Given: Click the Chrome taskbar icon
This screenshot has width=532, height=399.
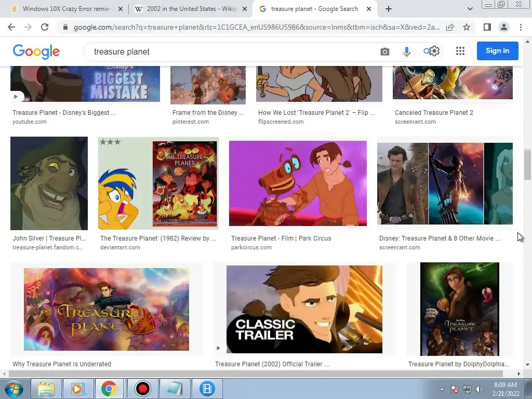Looking at the screenshot, I should pyautogui.click(x=109, y=389).
